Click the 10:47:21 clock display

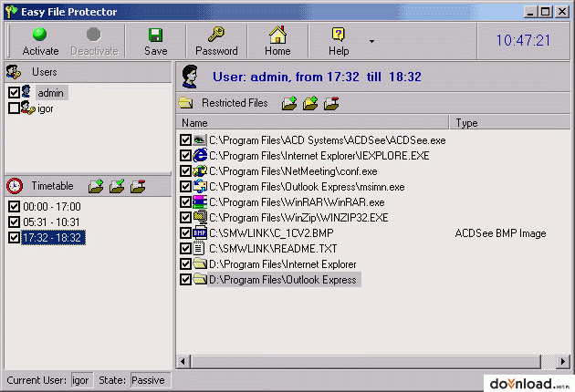(523, 40)
